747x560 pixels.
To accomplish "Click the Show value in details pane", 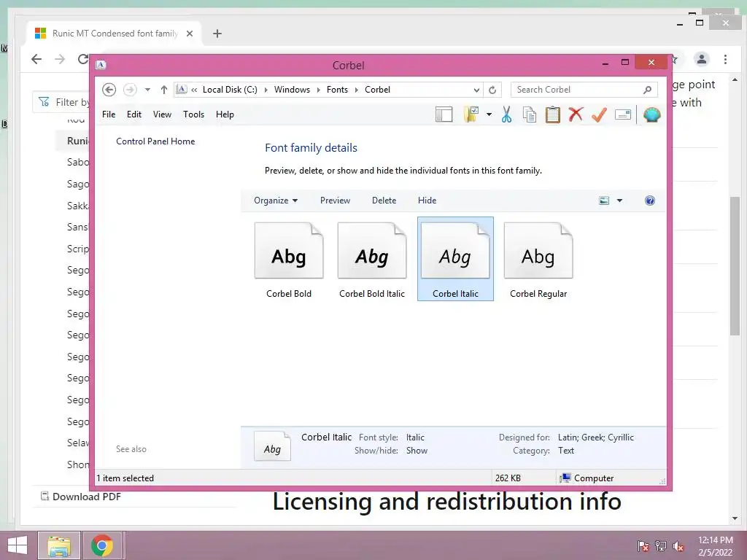I will pos(417,451).
